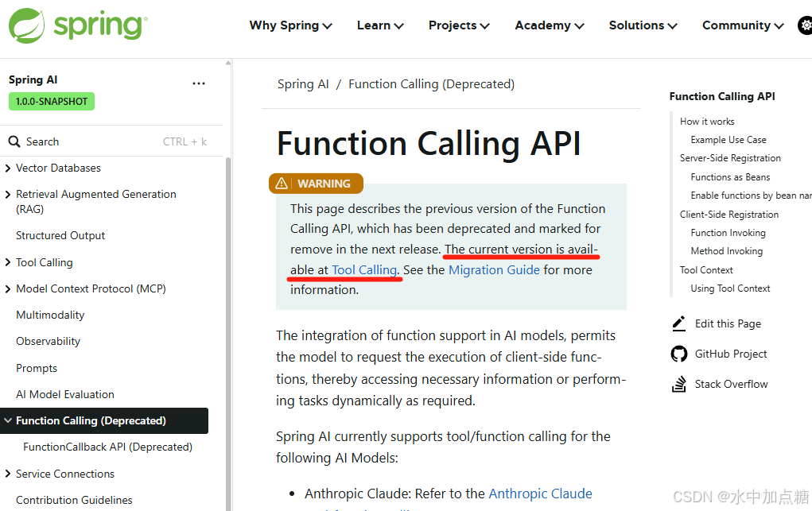Jump to Function Invoking section
The height and width of the screenshot is (511, 812).
pyautogui.click(x=728, y=233)
